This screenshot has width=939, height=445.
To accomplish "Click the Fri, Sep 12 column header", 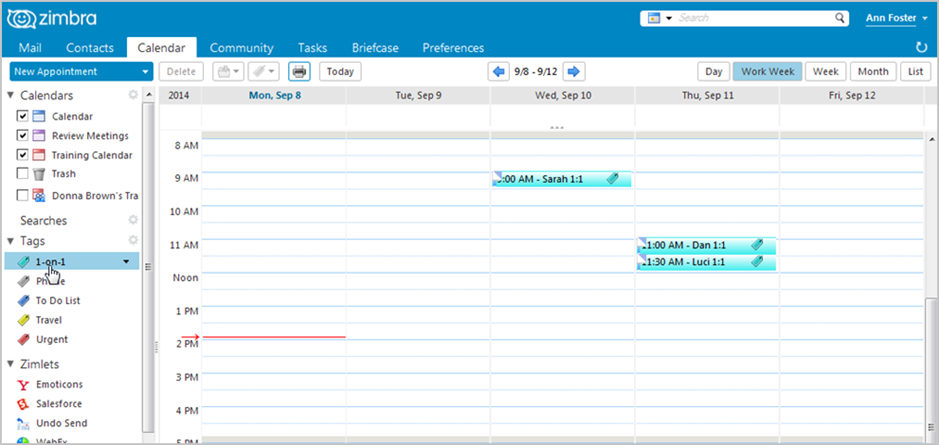I will pos(851,95).
